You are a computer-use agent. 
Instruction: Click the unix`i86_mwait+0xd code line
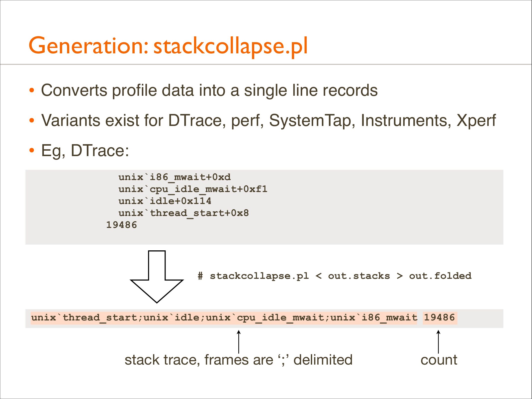click(x=175, y=177)
